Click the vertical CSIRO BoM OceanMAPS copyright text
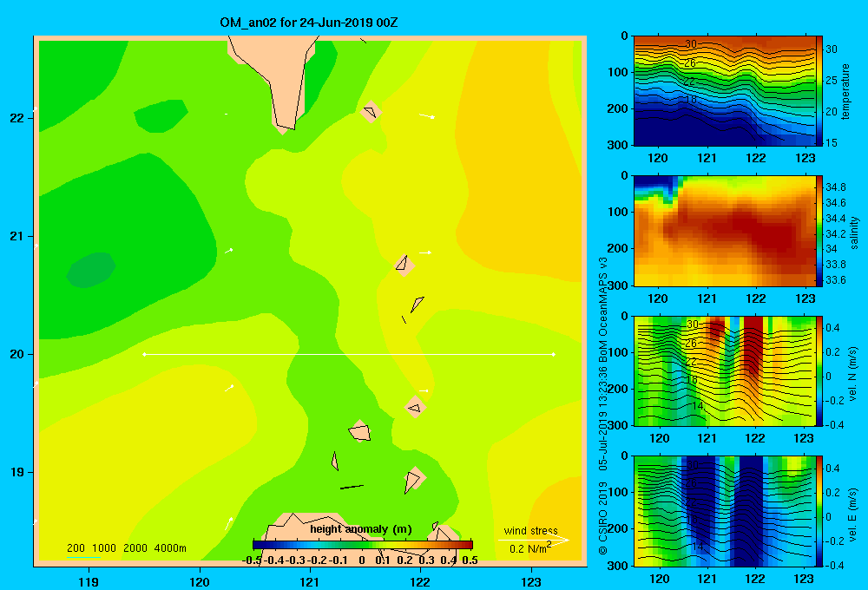Screen dimensions: 868x590 click(603, 406)
